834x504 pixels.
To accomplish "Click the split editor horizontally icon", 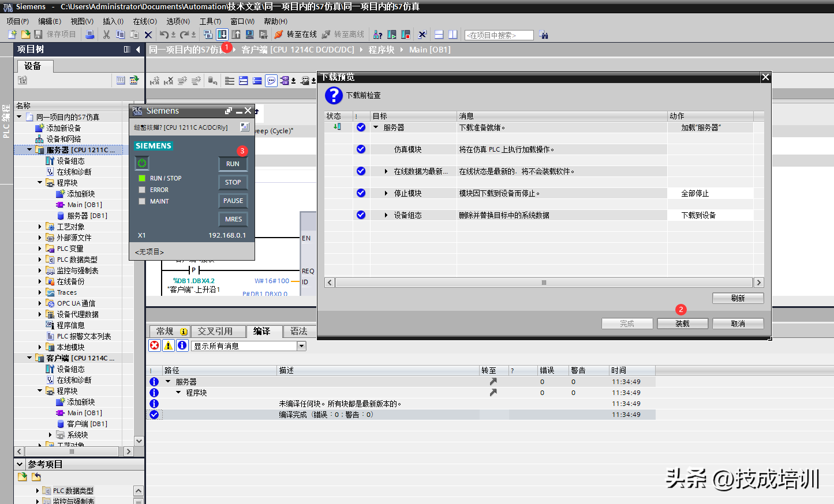I will (x=439, y=35).
